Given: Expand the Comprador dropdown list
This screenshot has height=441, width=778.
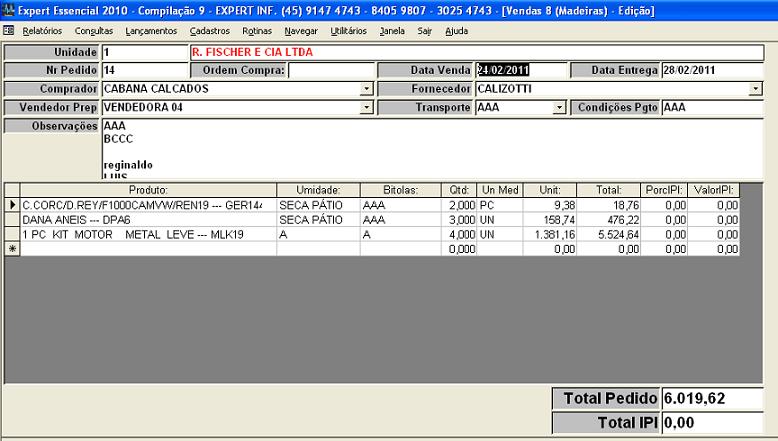Looking at the screenshot, I should [x=366, y=89].
